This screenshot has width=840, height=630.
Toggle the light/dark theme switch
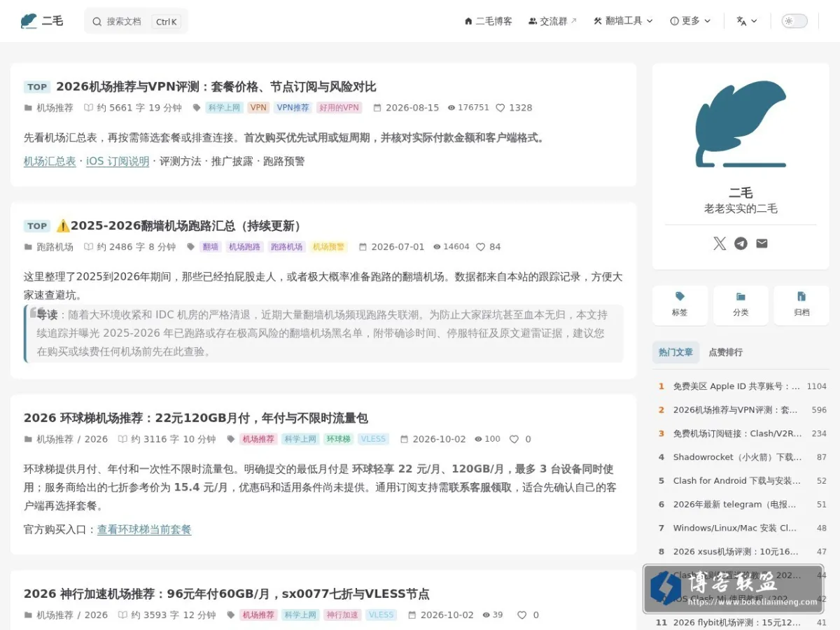tap(794, 21)
